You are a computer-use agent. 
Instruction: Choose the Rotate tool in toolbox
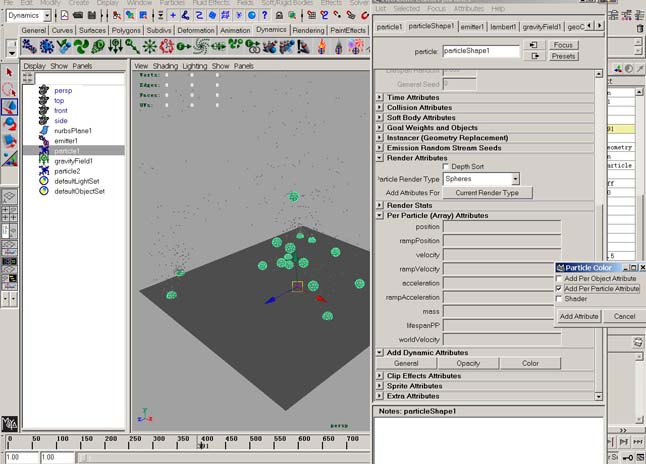click(x=9, y=124)
